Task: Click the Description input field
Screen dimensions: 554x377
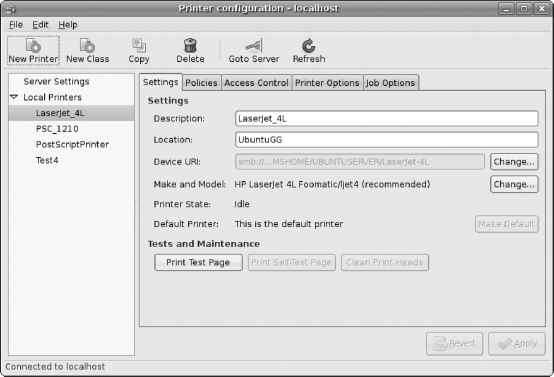Action: click(x=387, y=118)
